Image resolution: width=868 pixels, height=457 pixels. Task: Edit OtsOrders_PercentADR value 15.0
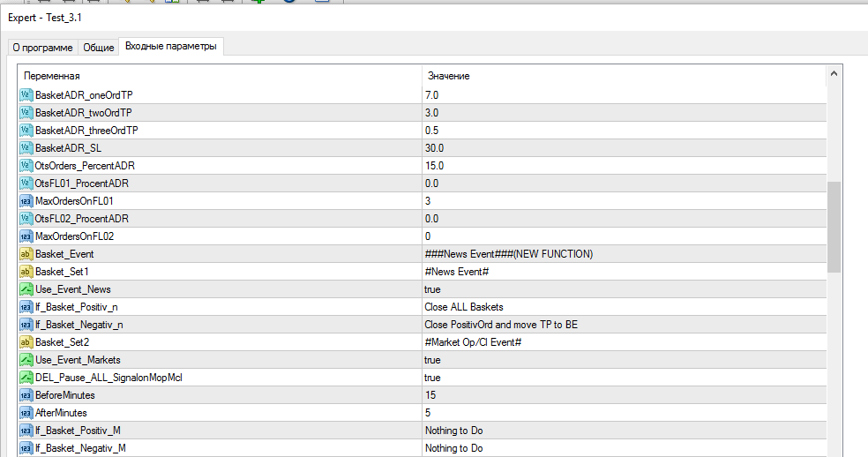coord(624,166)
